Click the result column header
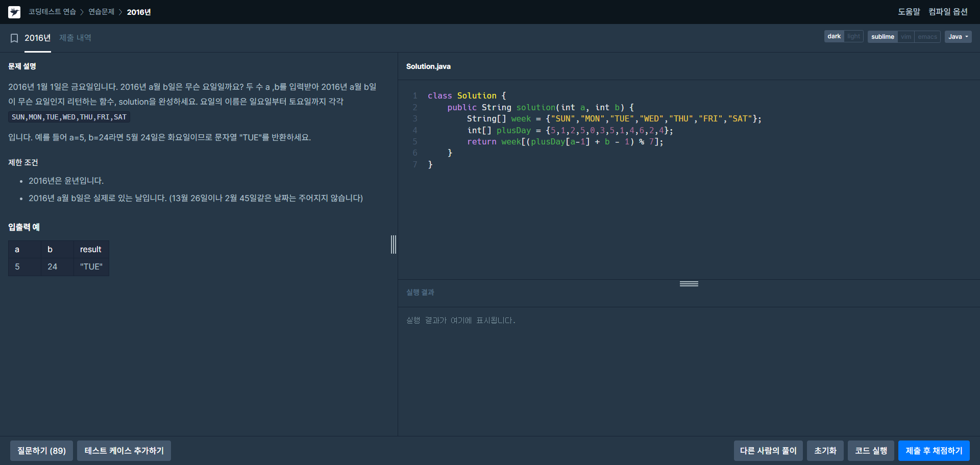This screenshot has width=980, height=465. [x=91, y=250]
